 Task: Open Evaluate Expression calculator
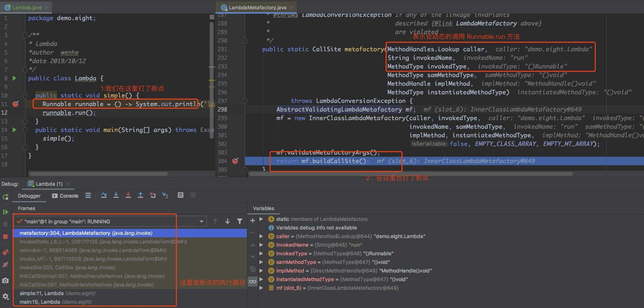(181, 195)
